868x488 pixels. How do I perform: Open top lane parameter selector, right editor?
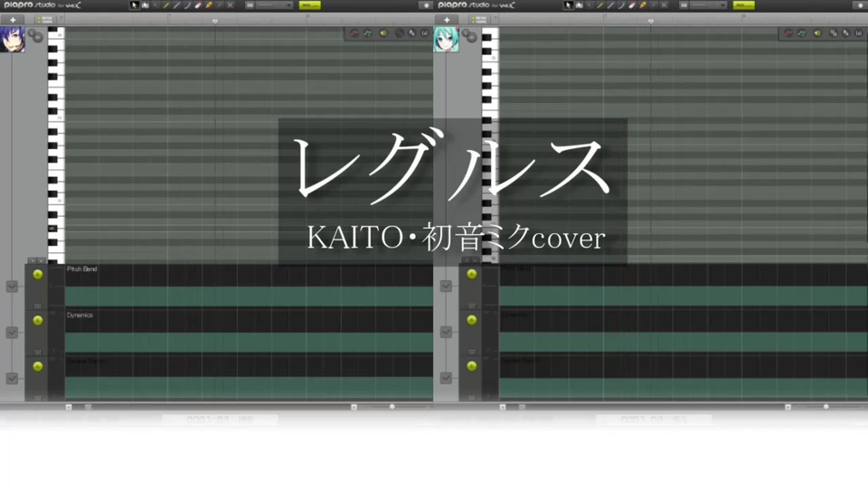coord(472,274)
